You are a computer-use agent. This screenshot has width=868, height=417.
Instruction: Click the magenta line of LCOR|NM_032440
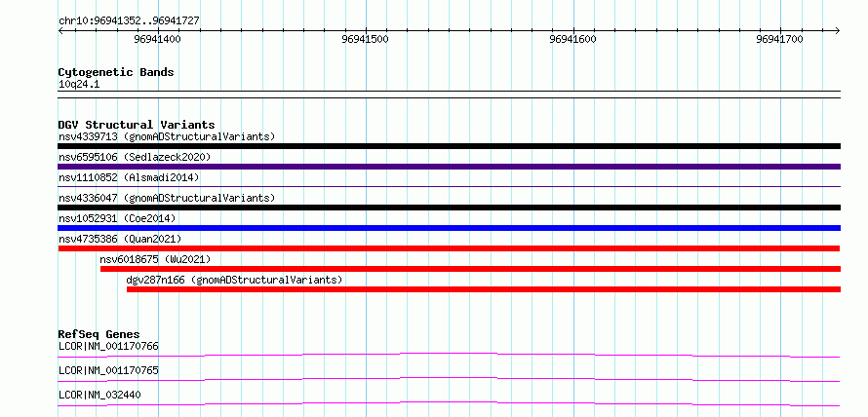[449, 403]
